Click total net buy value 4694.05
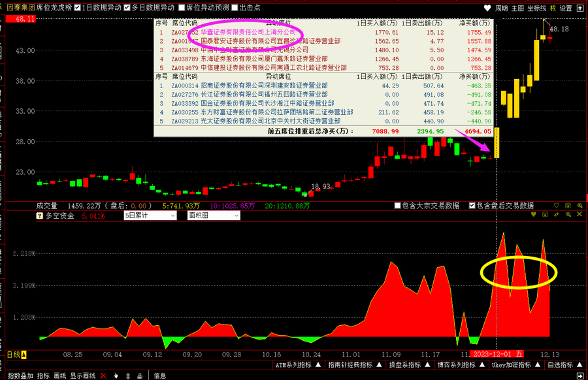 [478, 131]
